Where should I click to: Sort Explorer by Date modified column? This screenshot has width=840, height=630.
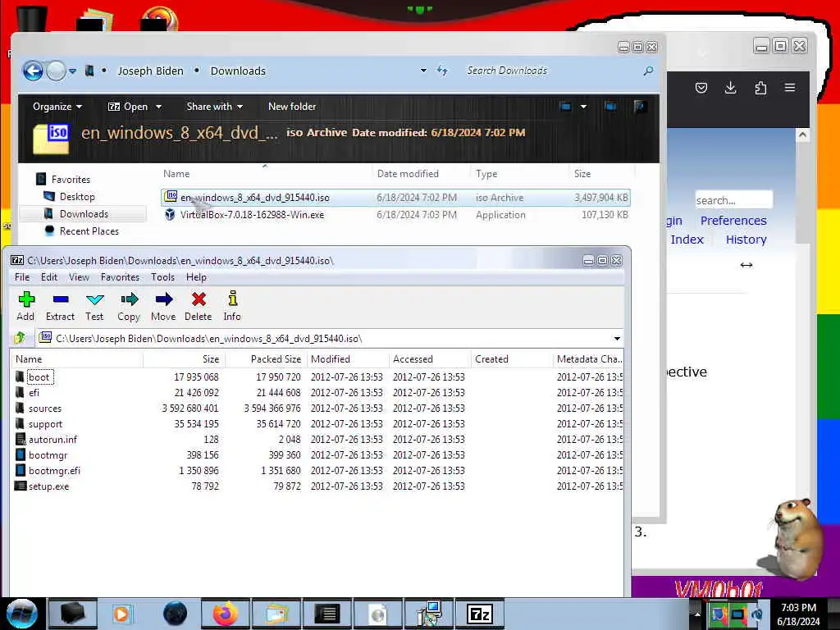point(408,174)
